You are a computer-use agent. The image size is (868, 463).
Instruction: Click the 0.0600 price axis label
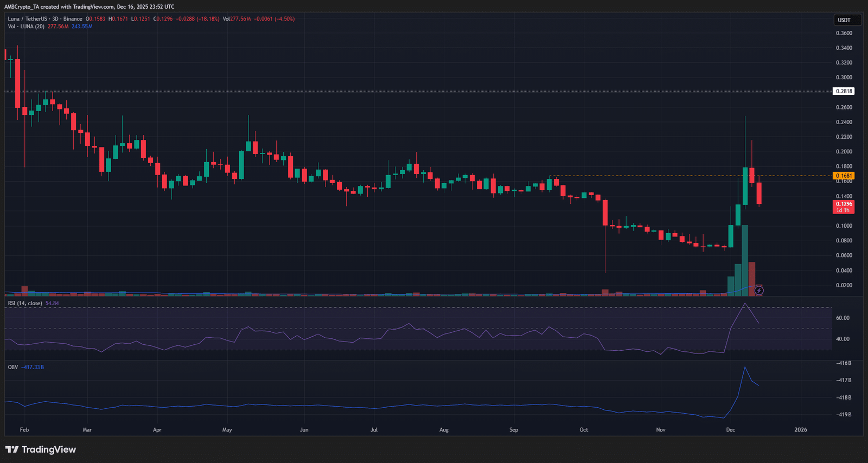(x=844, y=255)
